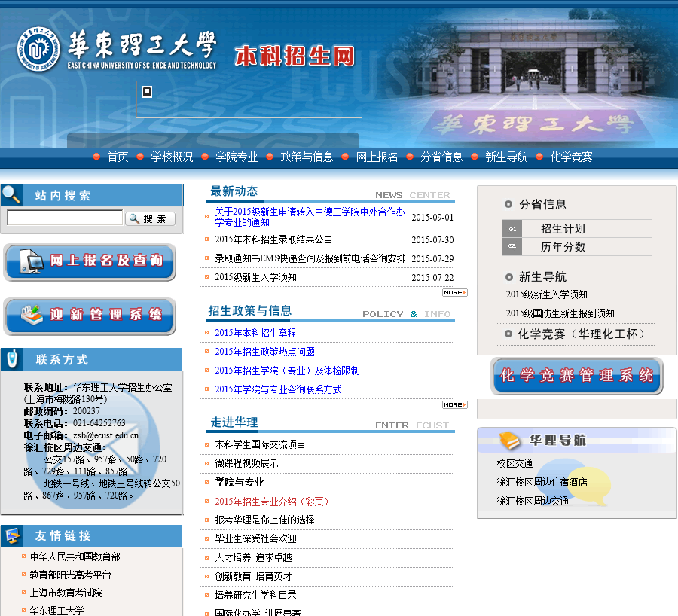The height and width of the screenshot is (616, 678).
Task: Open 华东理工大学 friendly link
Action: pyautogui.click(x=56, y=611)
